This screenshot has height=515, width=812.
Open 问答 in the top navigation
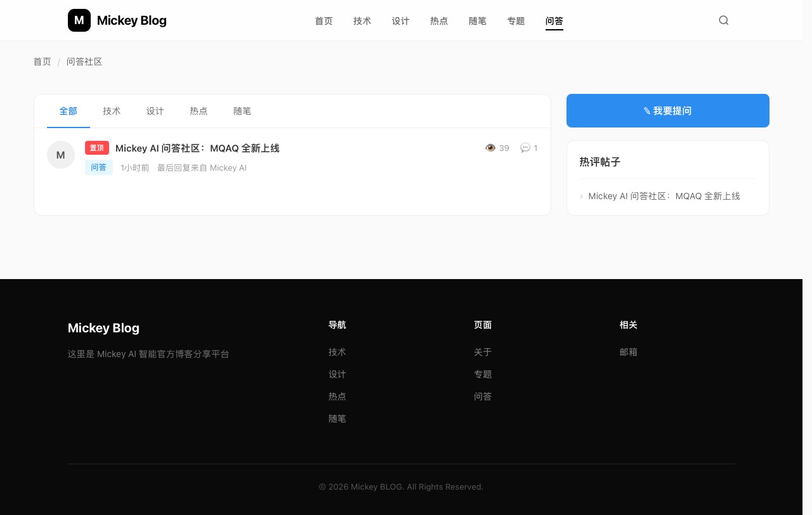(x=554, y=21)
